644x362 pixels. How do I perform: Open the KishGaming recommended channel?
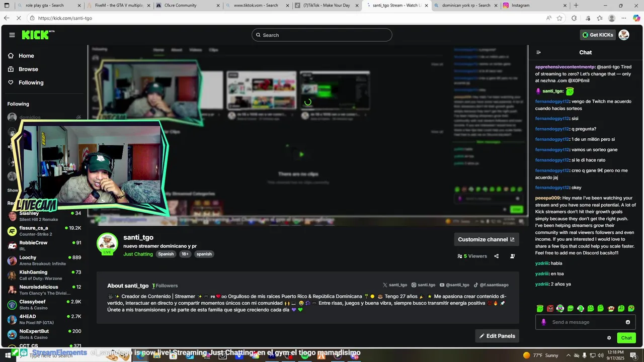(x=44, y=275)
